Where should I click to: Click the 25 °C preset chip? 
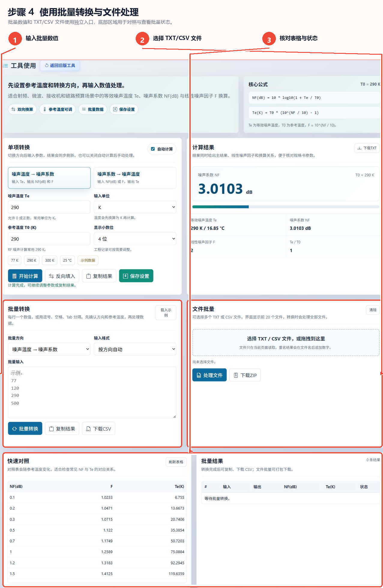68,260
